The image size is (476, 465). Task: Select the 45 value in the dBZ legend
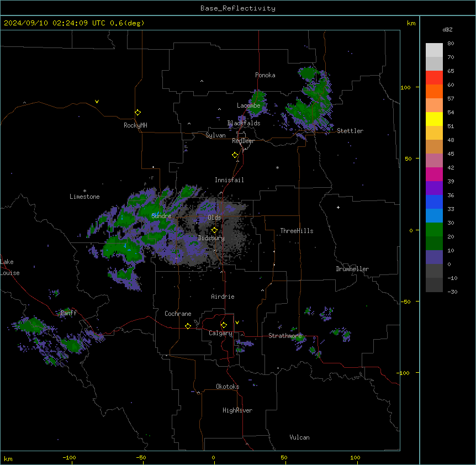[x=451, y=154]
